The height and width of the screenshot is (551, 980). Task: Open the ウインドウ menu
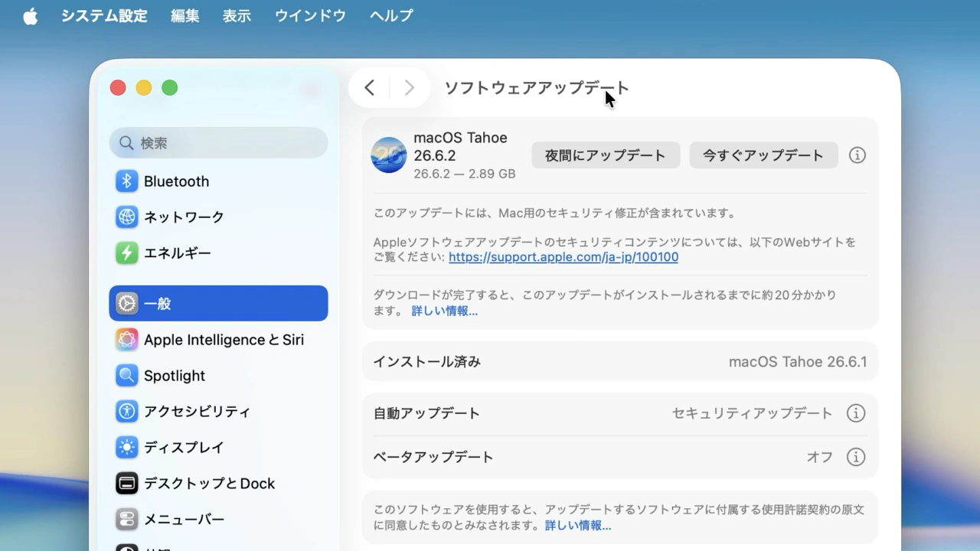[310, 16]
